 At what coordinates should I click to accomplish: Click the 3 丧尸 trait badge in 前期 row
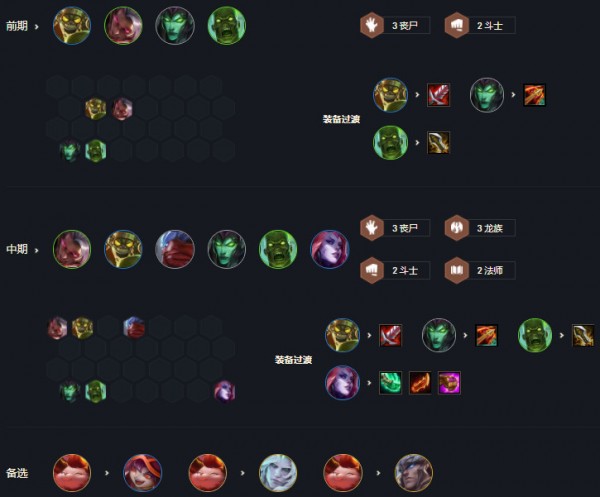coord(395,26)
